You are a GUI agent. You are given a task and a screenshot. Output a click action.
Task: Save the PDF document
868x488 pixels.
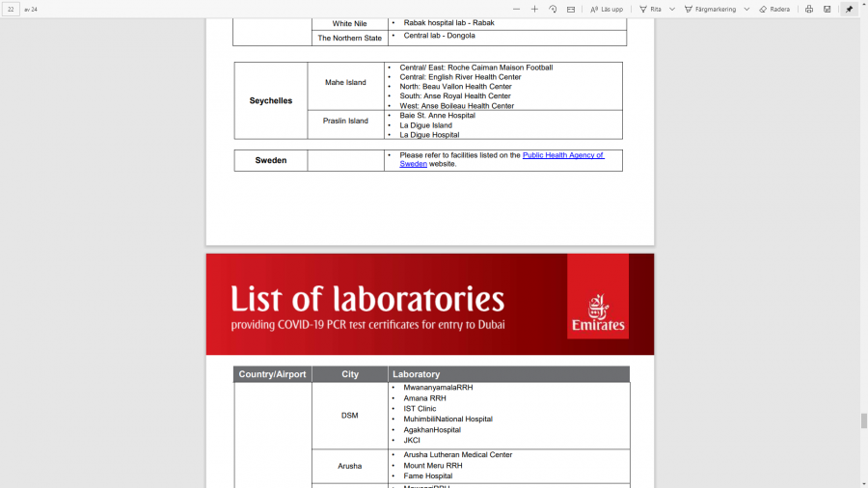click(x=827, y=9)
